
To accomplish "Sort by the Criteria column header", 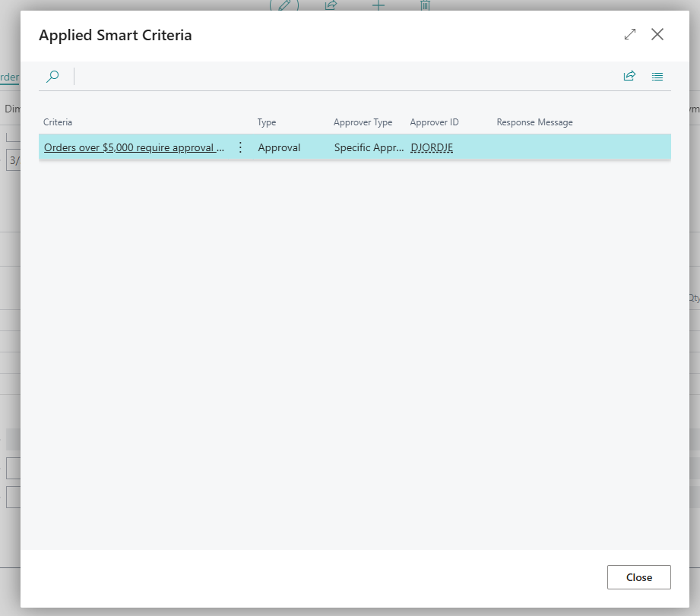I will click(58, 122).
